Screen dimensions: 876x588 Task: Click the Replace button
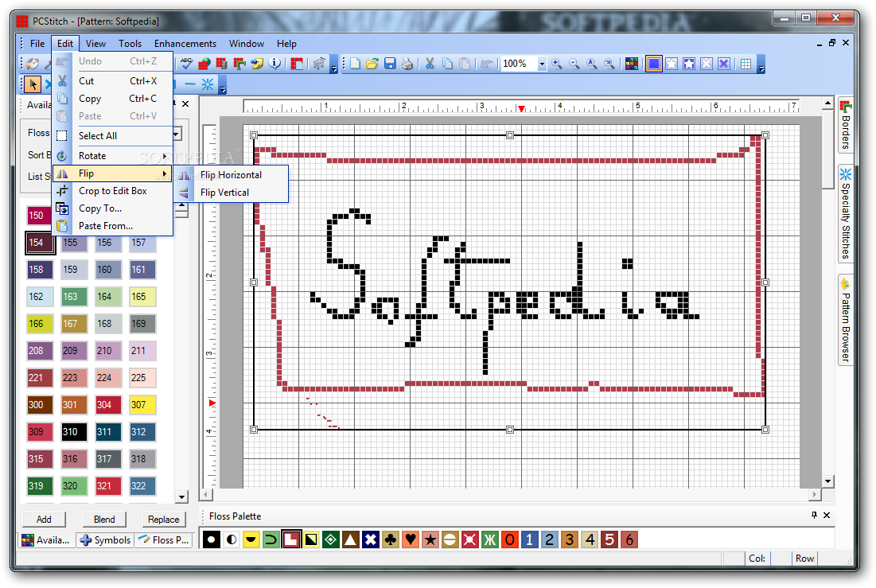(164, 520)
